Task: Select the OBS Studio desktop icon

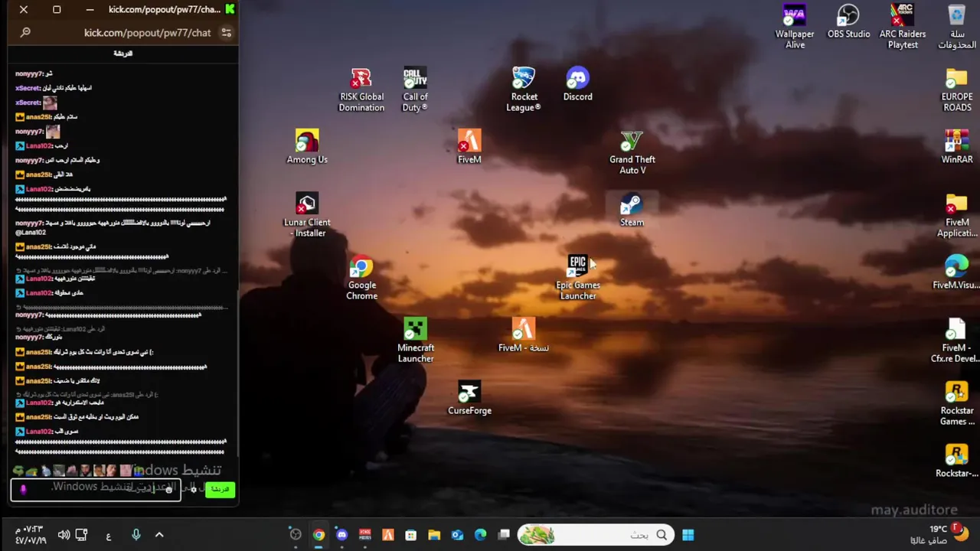Action: click(x=848, y=22)
